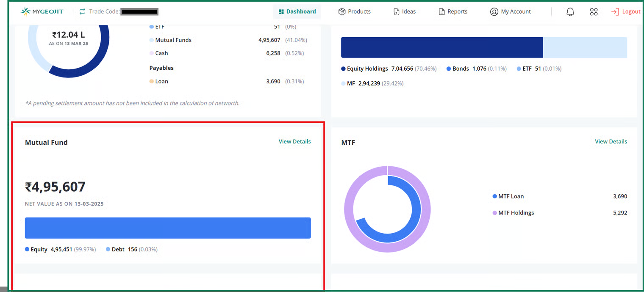644x292 pixels.
Task: Click the MTF Holdings legend entry
Action: tap(516, 213)
